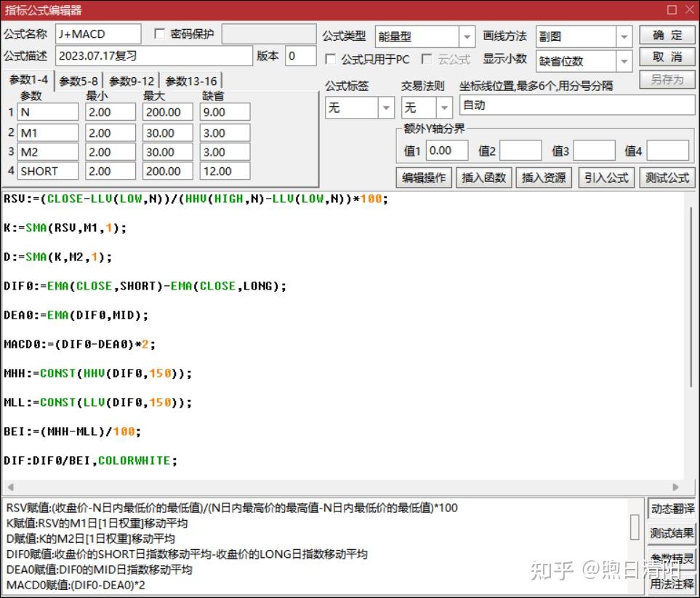Click the 插入资源 button
Screen dimensions: 700x598
(544, 177)
